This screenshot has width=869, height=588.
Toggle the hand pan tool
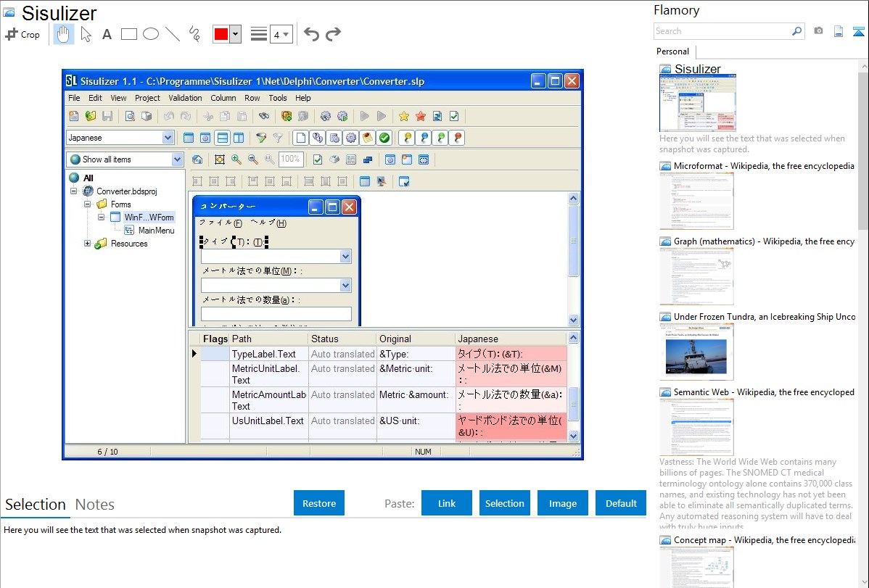pyautogui.click(x=63, y=34)
